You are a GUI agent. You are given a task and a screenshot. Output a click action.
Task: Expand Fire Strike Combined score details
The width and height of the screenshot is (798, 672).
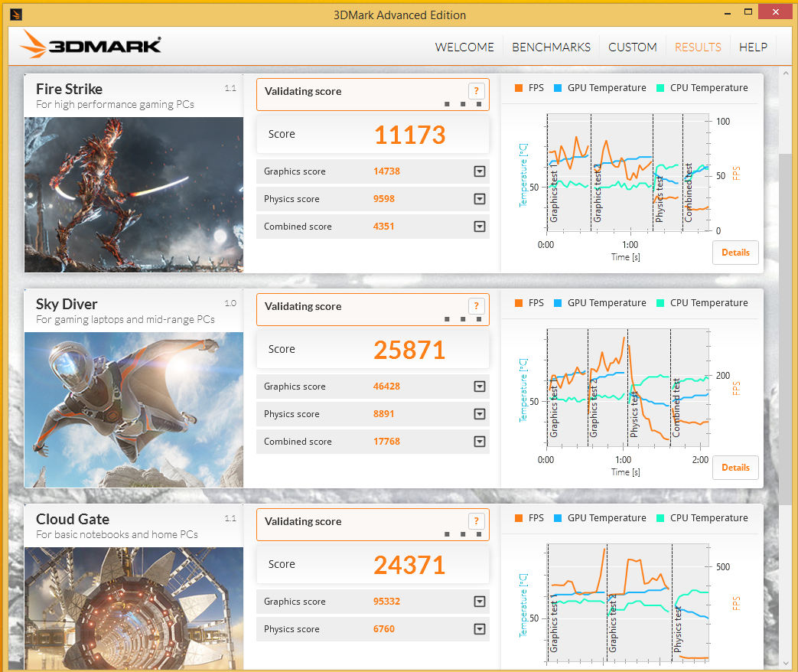(480, 227)
